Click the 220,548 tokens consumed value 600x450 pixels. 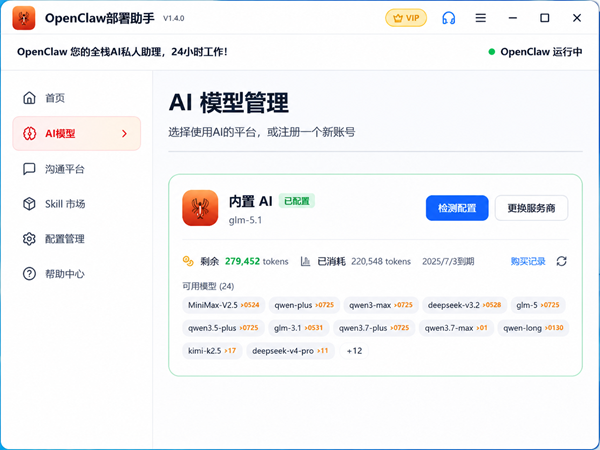point(381,261)
